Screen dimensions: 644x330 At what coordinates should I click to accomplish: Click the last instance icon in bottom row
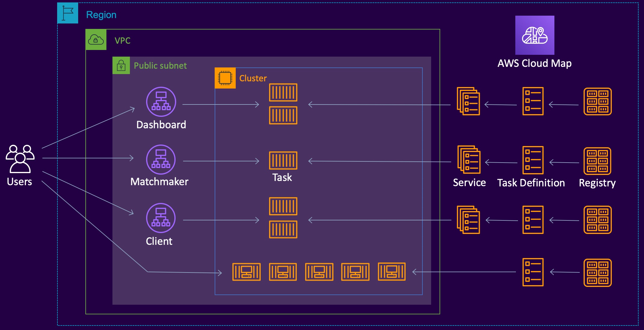click(392, 272)
